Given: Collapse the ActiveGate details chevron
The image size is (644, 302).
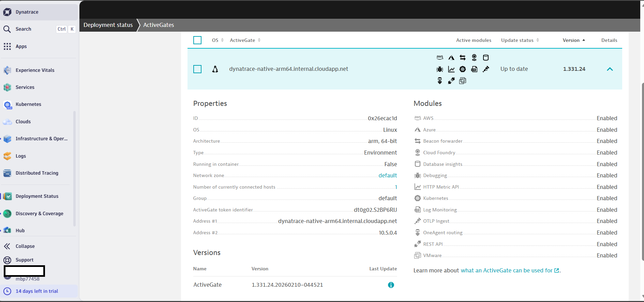Looking at the screenshot, I should 610,69.
